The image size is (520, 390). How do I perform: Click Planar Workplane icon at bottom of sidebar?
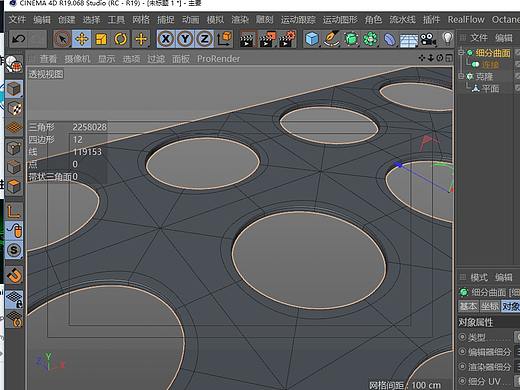(14, 318)
